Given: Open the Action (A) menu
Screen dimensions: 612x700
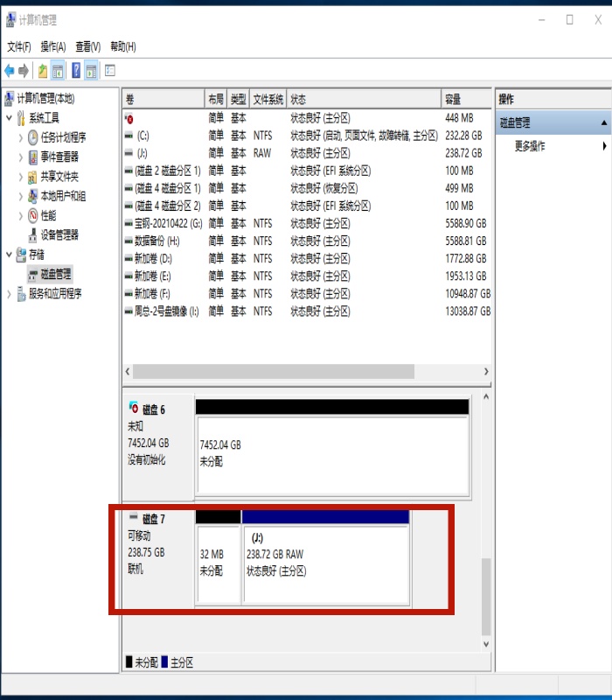Looking at the screenshot, I should (x=53, y=46).
